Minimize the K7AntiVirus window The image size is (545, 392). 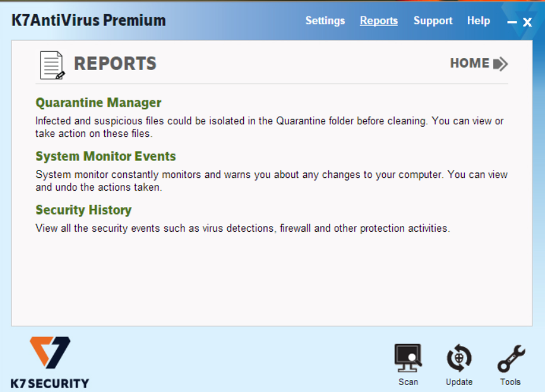tap(512, 22)
